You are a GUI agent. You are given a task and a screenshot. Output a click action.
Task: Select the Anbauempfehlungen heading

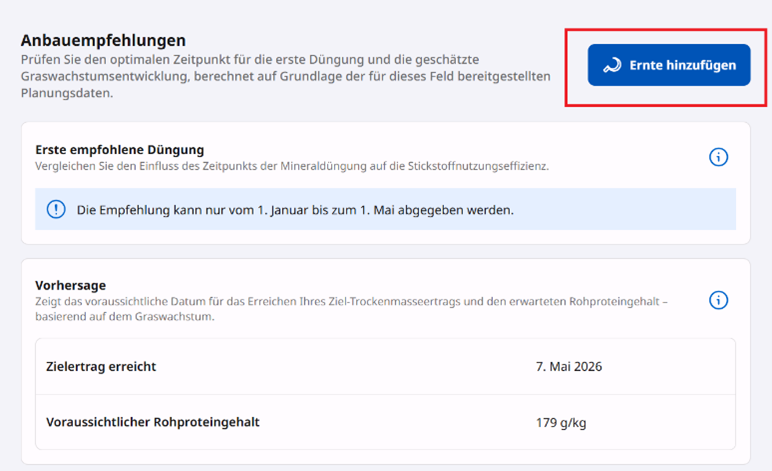(103, 40)
